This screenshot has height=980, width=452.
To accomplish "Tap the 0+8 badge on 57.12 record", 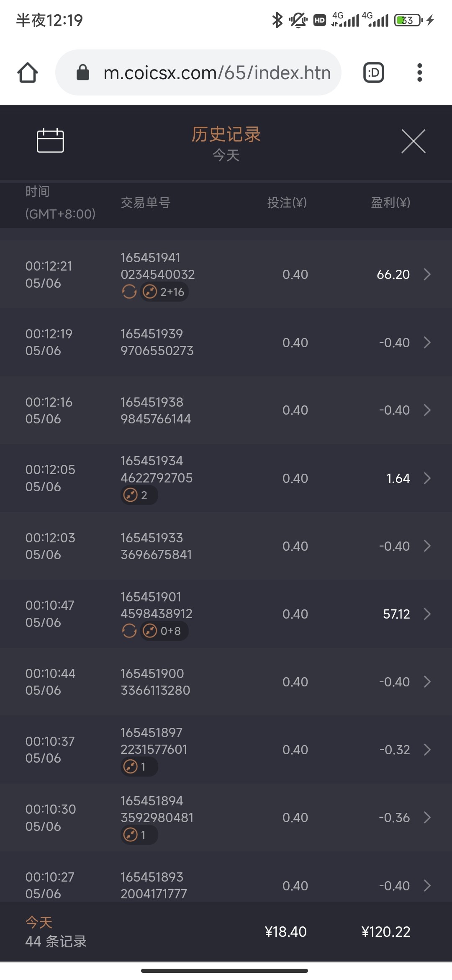I will 164,631.
